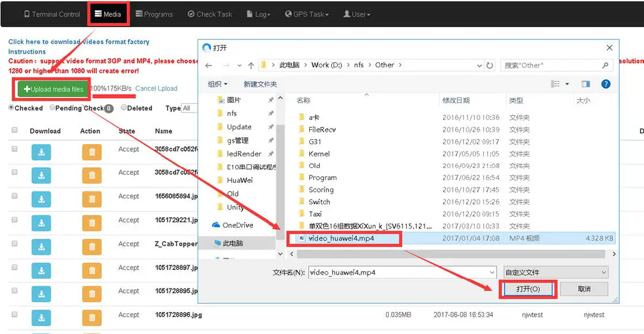
Task: Click the 打开(O) button
Action: [528, 289]
